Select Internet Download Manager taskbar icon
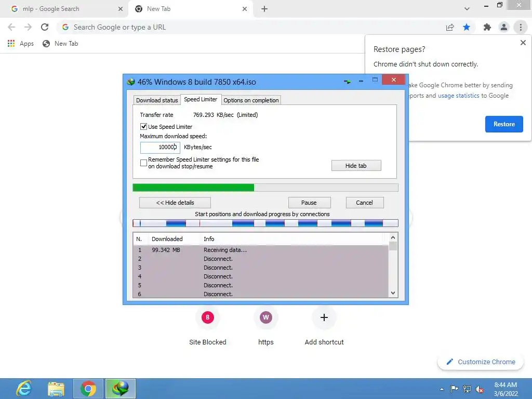Image resolution: width=532 pixels, height=399 pixels. click(121, 389)
